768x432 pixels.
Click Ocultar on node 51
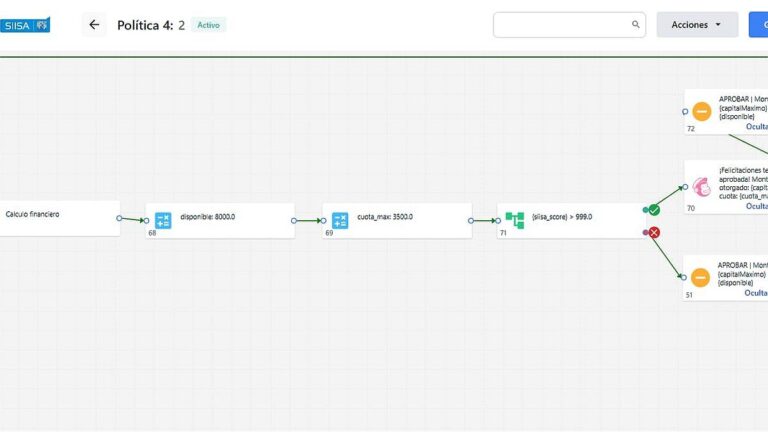[757, 293]
